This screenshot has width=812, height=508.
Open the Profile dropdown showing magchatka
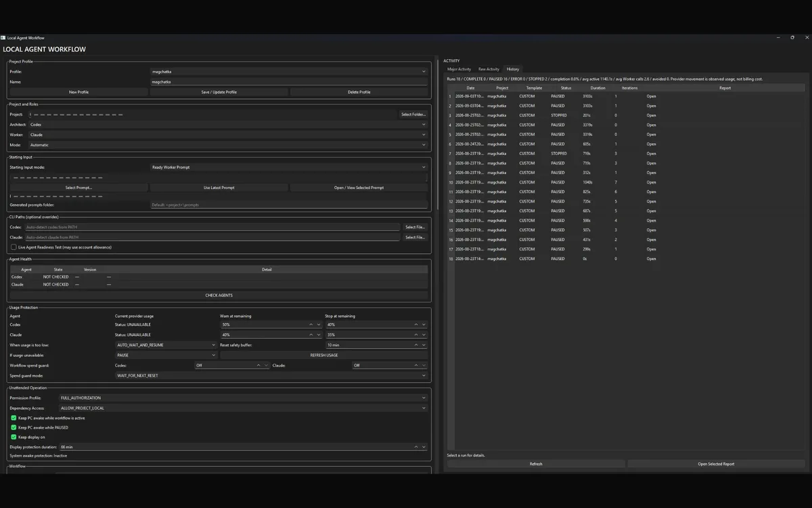click(x=288, y=71)
